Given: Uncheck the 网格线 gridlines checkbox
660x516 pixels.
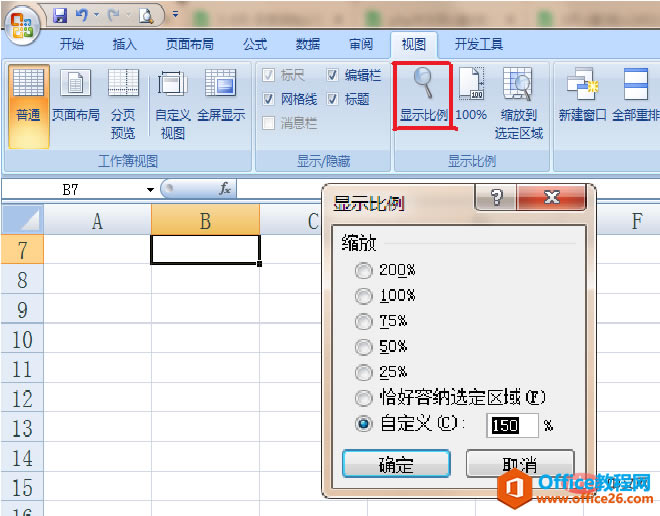Looking at the screenshot, I should click(268, 99).
